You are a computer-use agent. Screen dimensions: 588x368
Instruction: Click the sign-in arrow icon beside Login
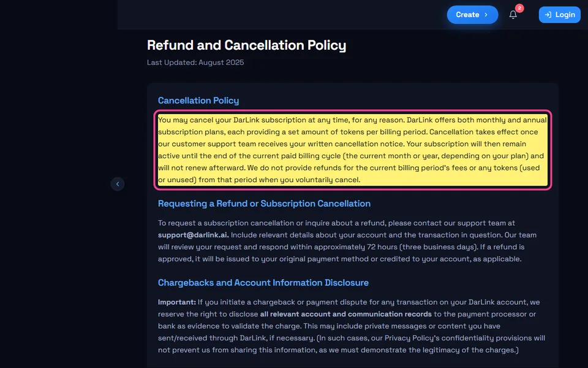548,15
